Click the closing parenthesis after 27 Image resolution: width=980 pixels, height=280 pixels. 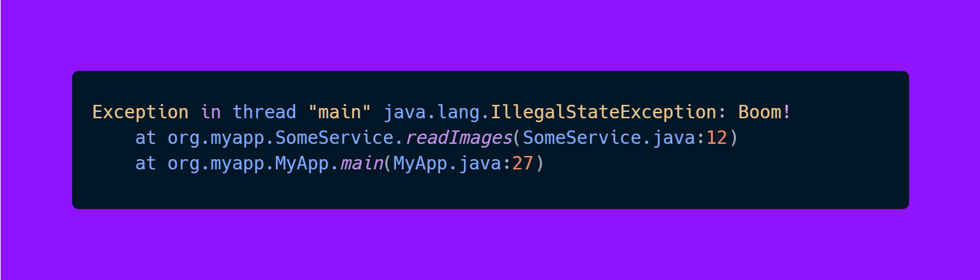point(540,164)
